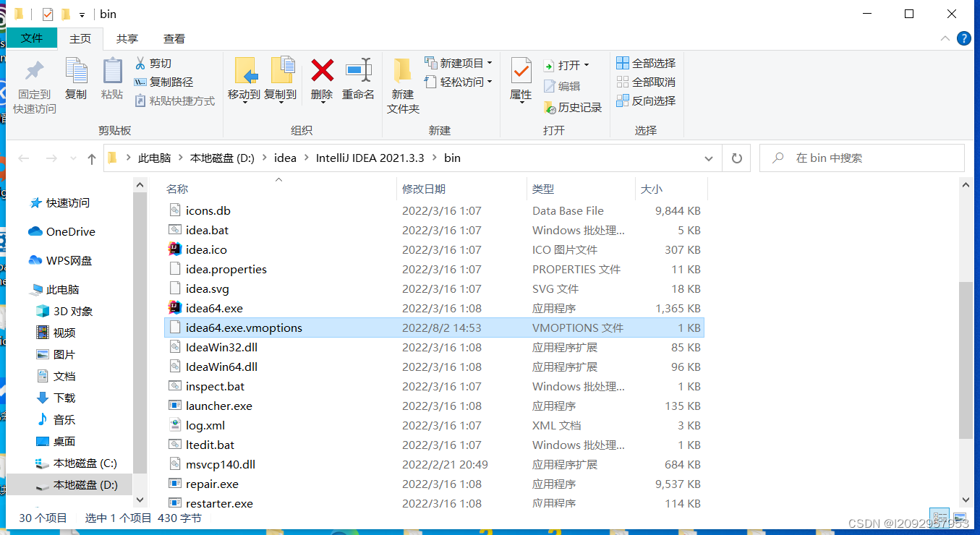Switch to large icons view in status bar

coord(960,518)
